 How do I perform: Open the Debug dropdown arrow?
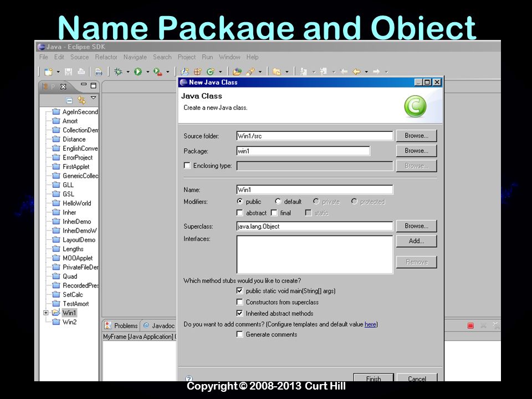click(128, 72)
